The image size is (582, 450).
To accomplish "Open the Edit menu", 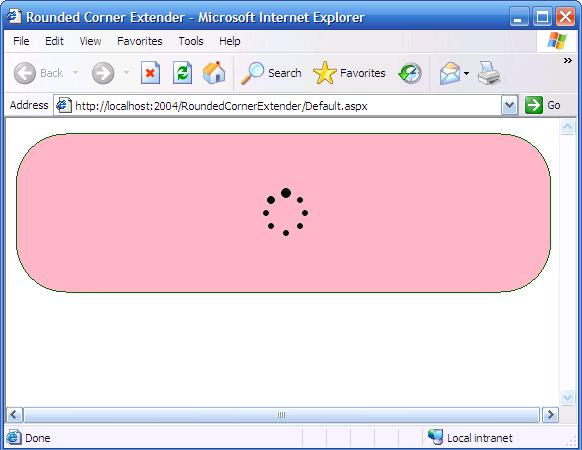I will (54, 41).
